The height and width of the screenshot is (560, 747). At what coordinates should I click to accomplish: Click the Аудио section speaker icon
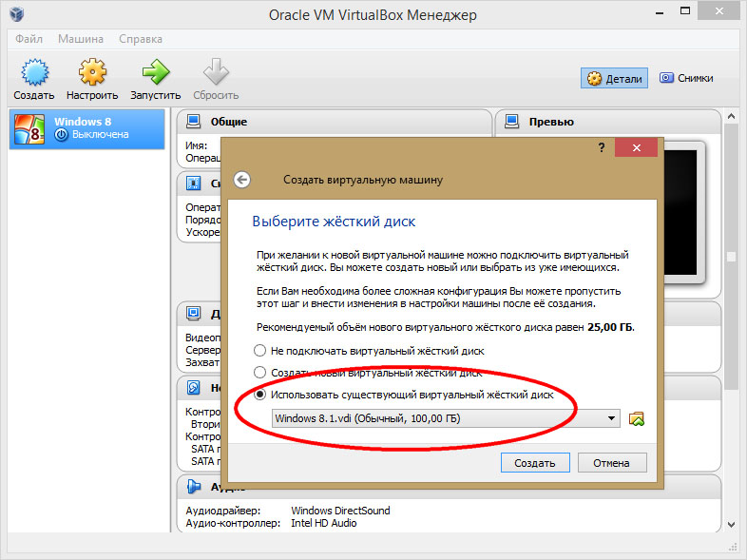click(194, 486)
